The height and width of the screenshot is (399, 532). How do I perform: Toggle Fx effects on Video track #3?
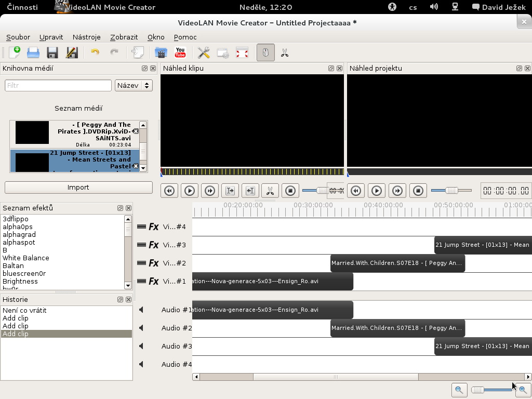[154, 245]
